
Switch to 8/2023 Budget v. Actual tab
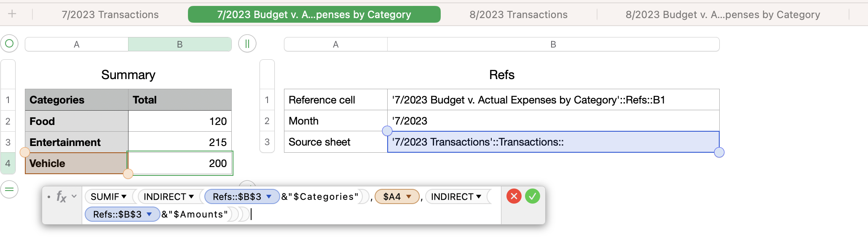[723, 15]
